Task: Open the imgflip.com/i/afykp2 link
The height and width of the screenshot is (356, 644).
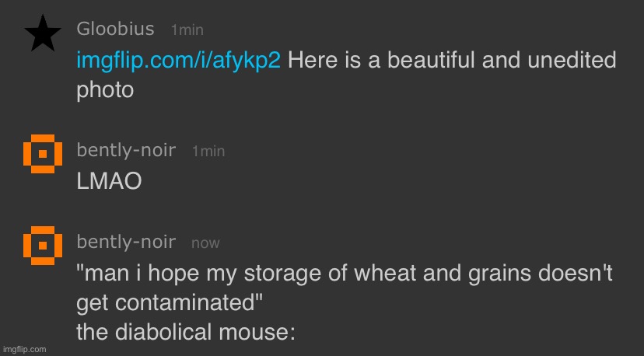Action: [x=178, y=60]
